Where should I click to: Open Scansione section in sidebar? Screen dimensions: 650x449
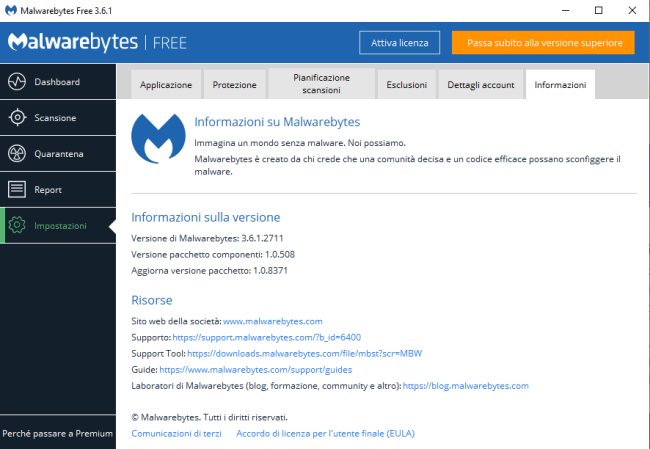pyautogui.click(x=58, y=117)
